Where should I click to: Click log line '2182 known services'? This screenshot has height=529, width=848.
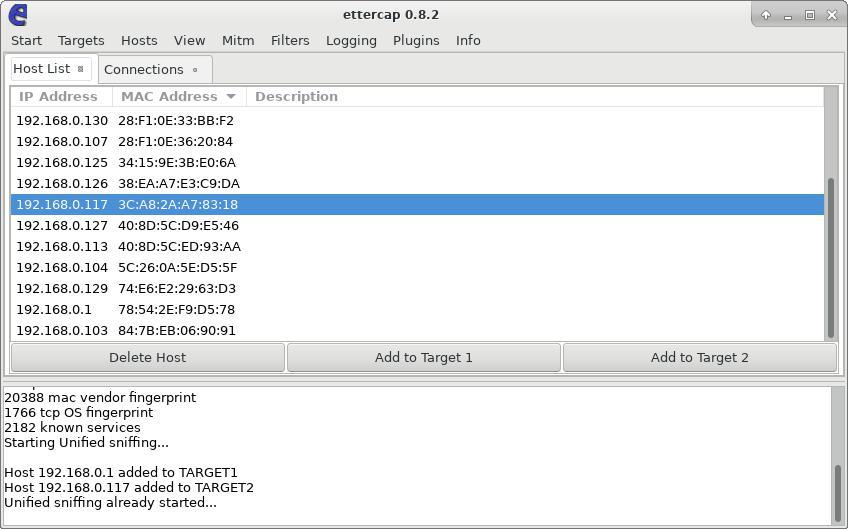pyautogui.click(x=72, y=427)
